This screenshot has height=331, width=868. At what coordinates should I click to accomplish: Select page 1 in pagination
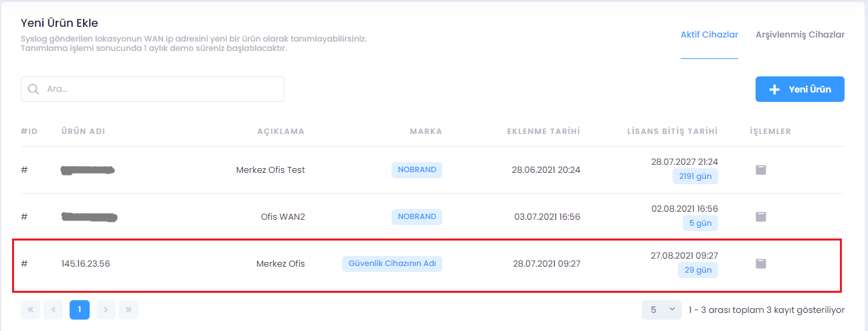click(x=80, y=310)
